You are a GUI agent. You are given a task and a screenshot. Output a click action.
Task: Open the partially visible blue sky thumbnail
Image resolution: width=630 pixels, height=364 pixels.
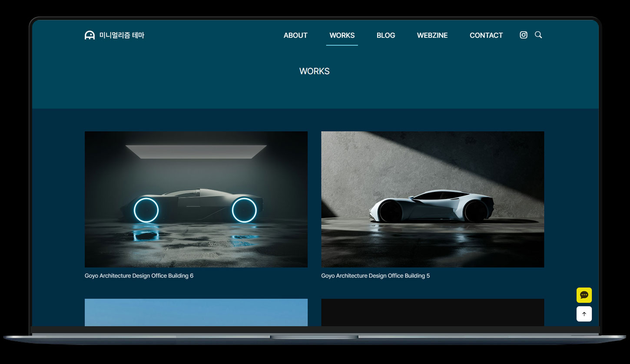tap(196, 312)
